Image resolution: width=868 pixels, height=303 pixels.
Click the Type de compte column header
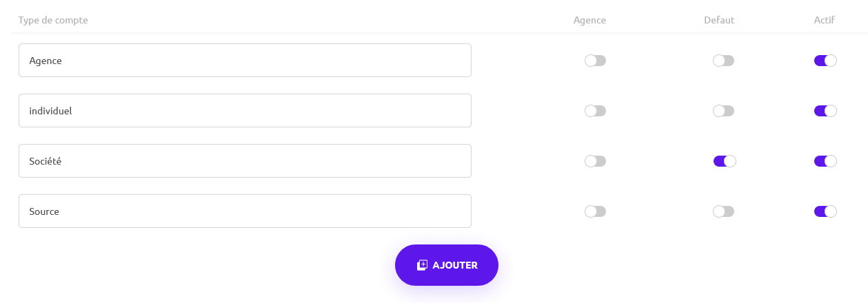click(53, 20)
